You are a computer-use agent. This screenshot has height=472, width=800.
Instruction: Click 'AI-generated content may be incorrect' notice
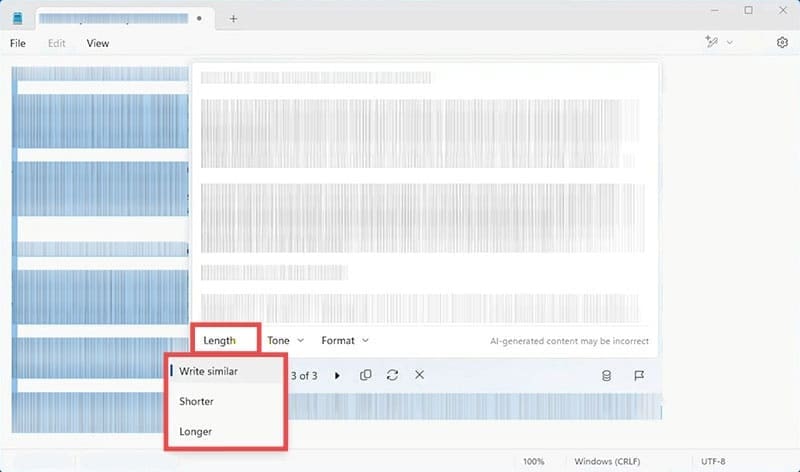pos(569,341)
